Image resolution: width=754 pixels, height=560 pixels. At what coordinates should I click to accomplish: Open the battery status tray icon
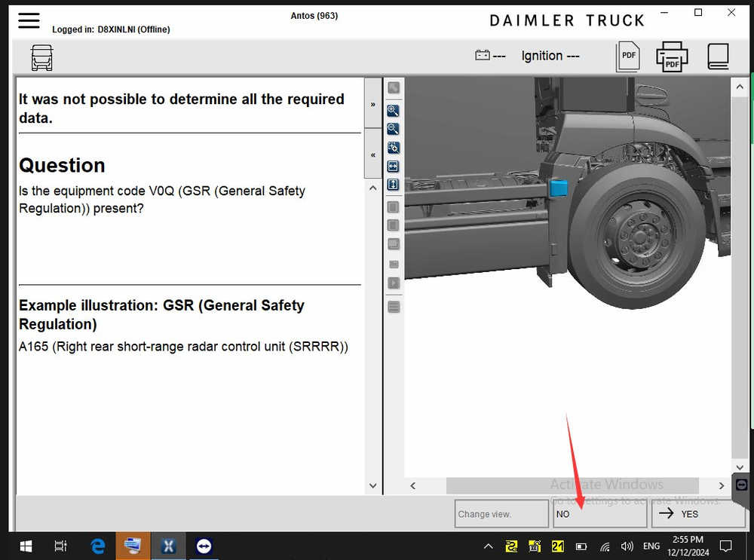[x=581, y=546]
